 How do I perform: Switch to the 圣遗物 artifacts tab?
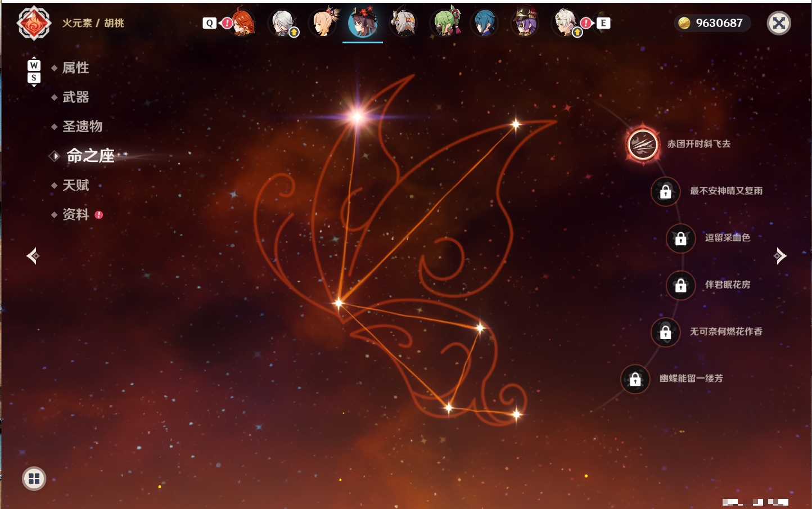82,127
